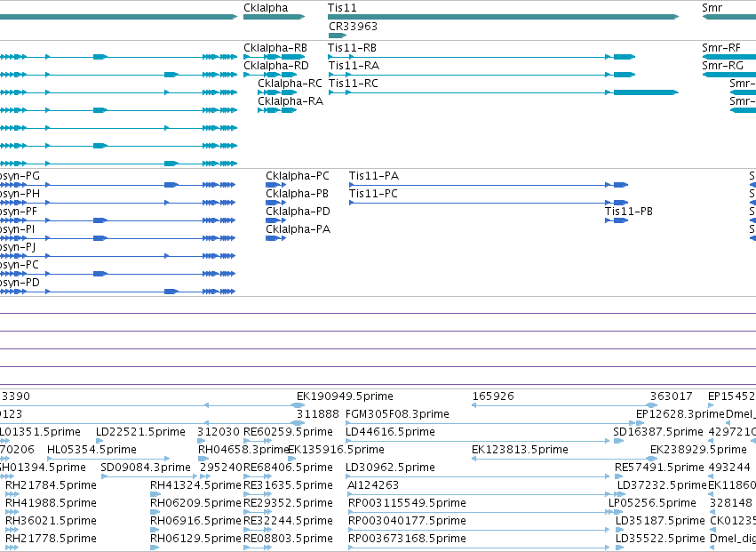The width and height of the screenshot is (756, 552).
Task: Click the RH04658.3prime EST label
Action: point(243,450)
